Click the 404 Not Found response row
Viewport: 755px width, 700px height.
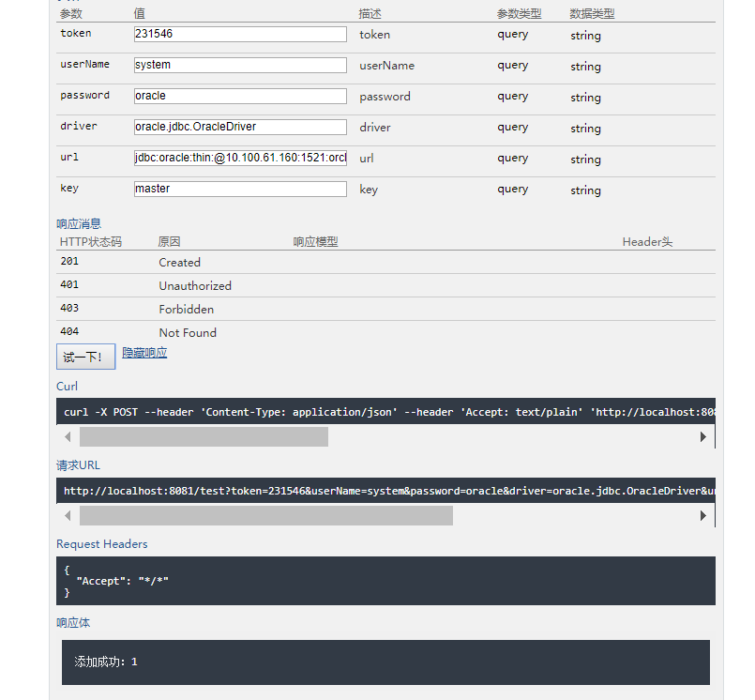click(x=188, y=332)
